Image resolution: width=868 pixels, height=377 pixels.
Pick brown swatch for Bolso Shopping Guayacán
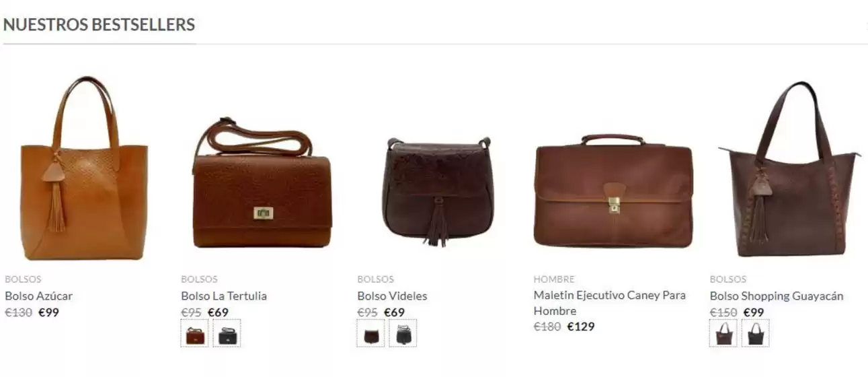click(724, 333)
